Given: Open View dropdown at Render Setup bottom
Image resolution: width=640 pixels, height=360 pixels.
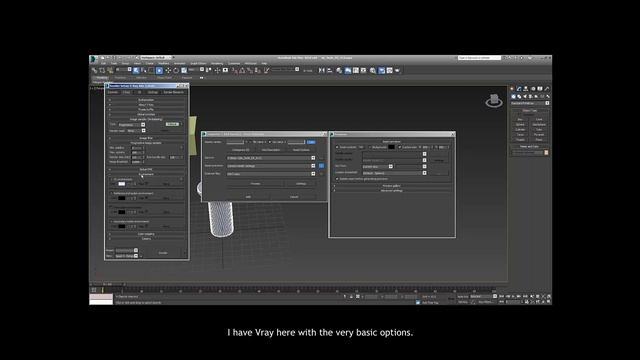Looking at the screenshot, I should coord(126,256).
